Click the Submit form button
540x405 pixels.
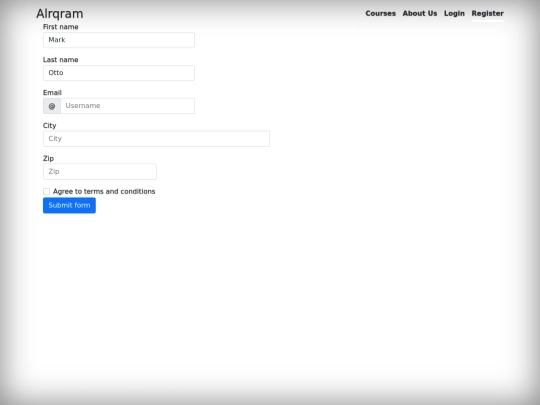point(69,205)
